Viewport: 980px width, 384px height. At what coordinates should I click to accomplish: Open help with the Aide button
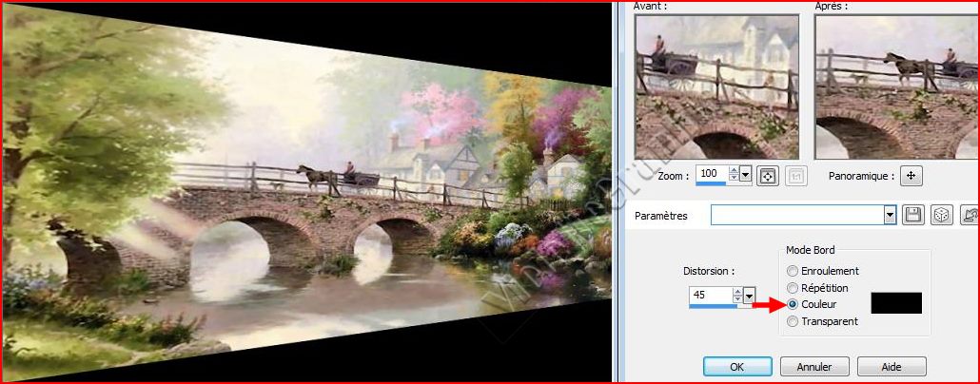click(892, 367)
